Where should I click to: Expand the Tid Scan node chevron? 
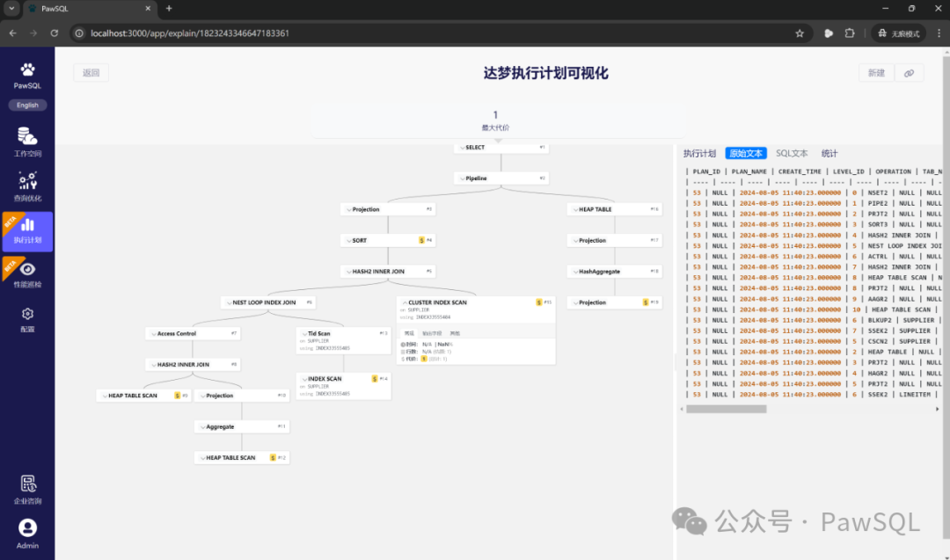point(304,333)
